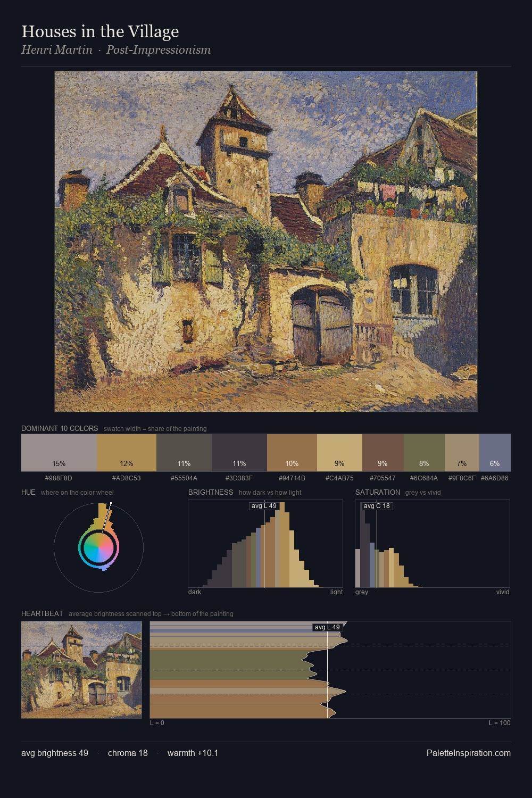532x798 pixels.
Task: Select the #94714B brown swatch
Action: click(292, 453)
